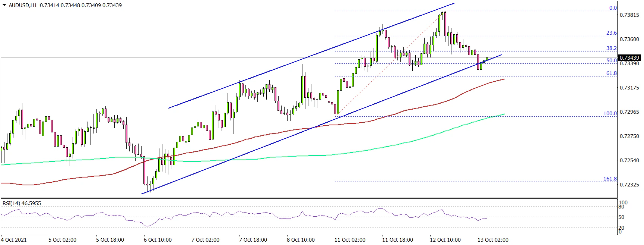This screenshot has height=245, width=644.
Task: Click the 0.73815 price axis label
Action: (629, 15)
